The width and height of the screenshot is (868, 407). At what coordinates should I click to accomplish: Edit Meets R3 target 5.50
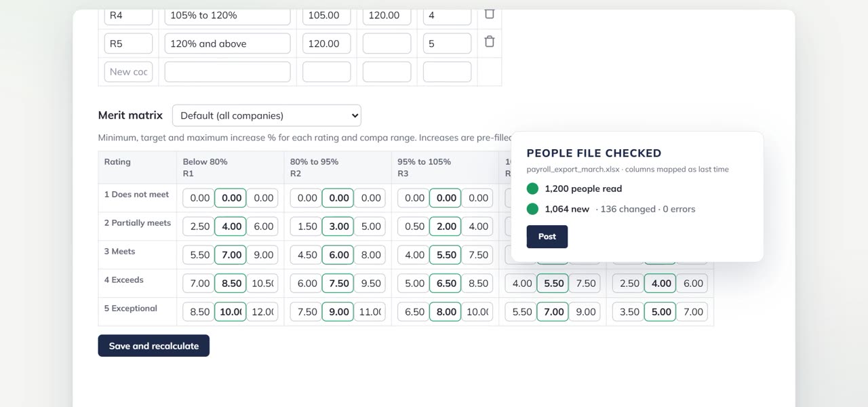click(445, 255)
